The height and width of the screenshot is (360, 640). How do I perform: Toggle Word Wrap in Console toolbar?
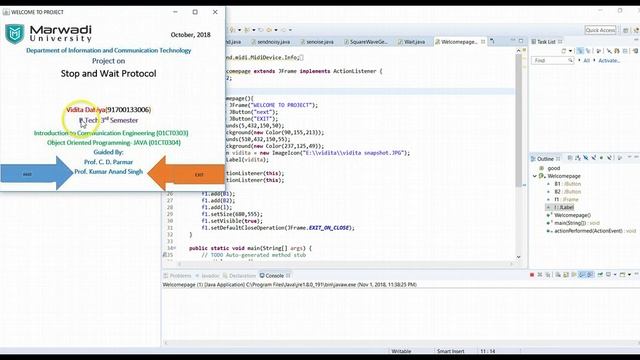573,275
